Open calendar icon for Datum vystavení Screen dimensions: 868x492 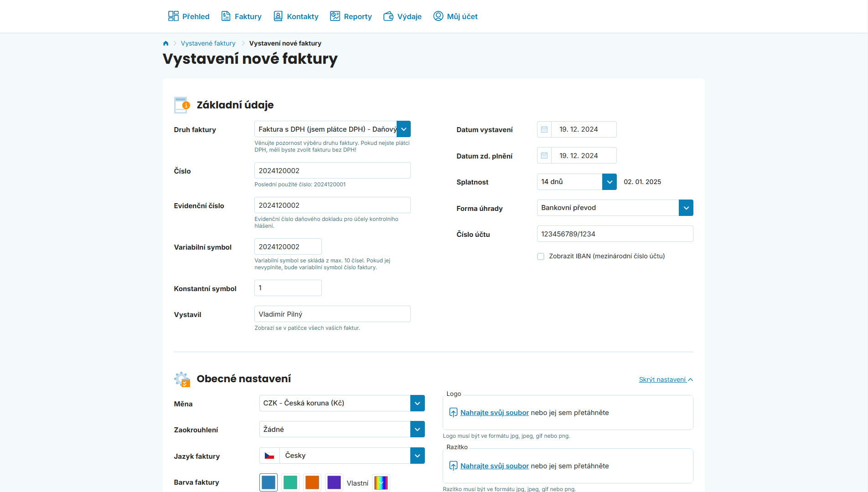tap(544, 129)
